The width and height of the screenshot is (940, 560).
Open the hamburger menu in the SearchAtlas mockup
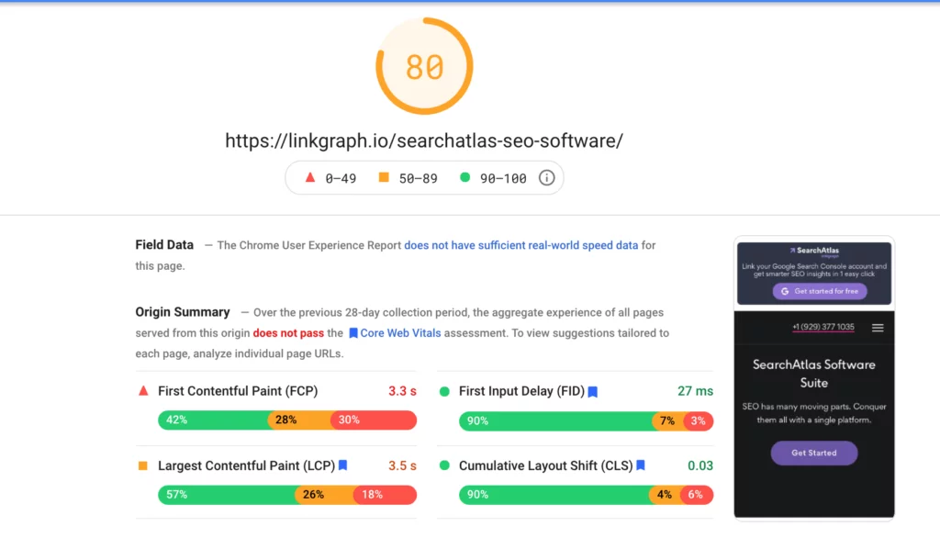(x=878, y=328)
